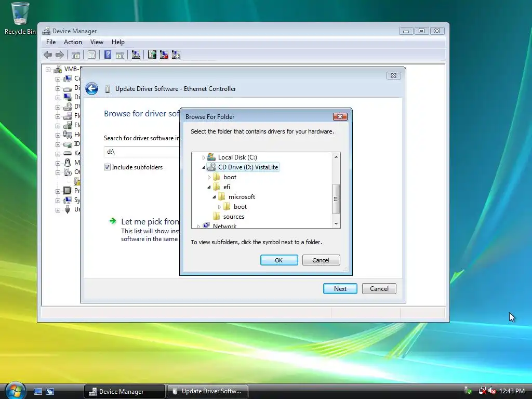Close the Browse For Folder dialog
Screen dimensions: 532x399
coord(340,117)
